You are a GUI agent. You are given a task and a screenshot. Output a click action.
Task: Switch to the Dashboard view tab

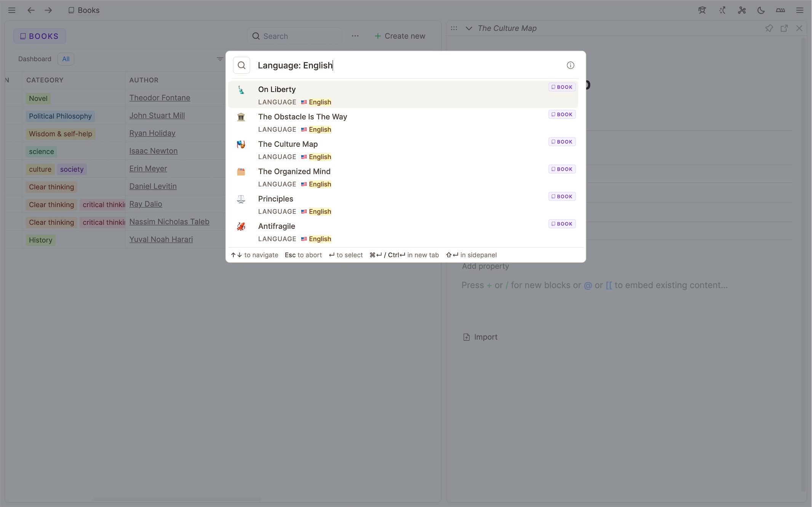click(x=35, y=59)
